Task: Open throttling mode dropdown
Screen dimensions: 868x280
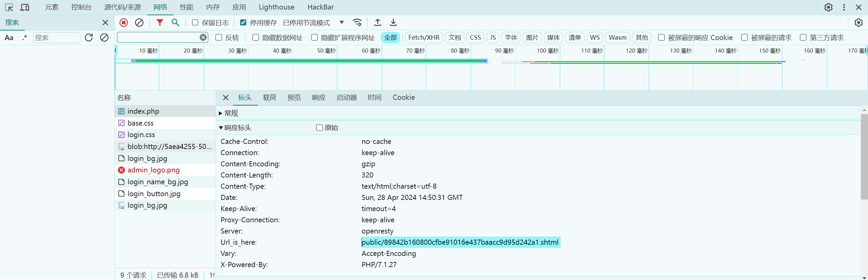Action: (x=314, y=22)
